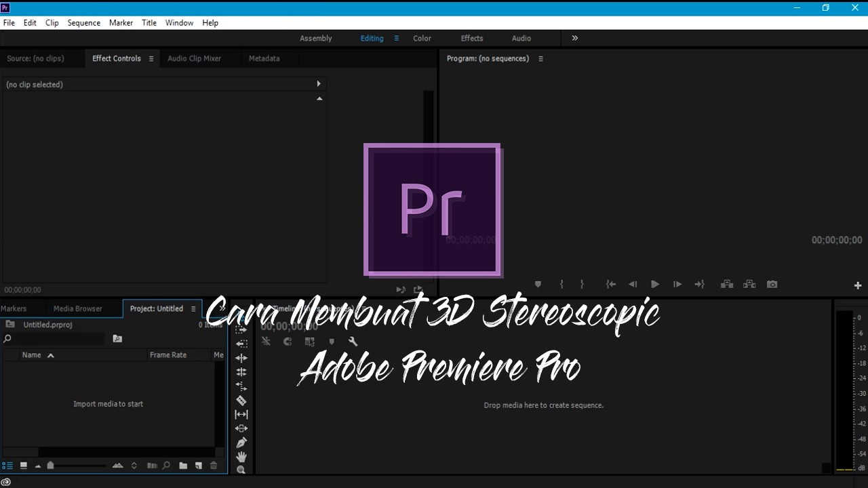Image resolution: width=868 pixels, height=488 pixels.
Task: Click the Frame Rate column header
Action: coord(168,355)
